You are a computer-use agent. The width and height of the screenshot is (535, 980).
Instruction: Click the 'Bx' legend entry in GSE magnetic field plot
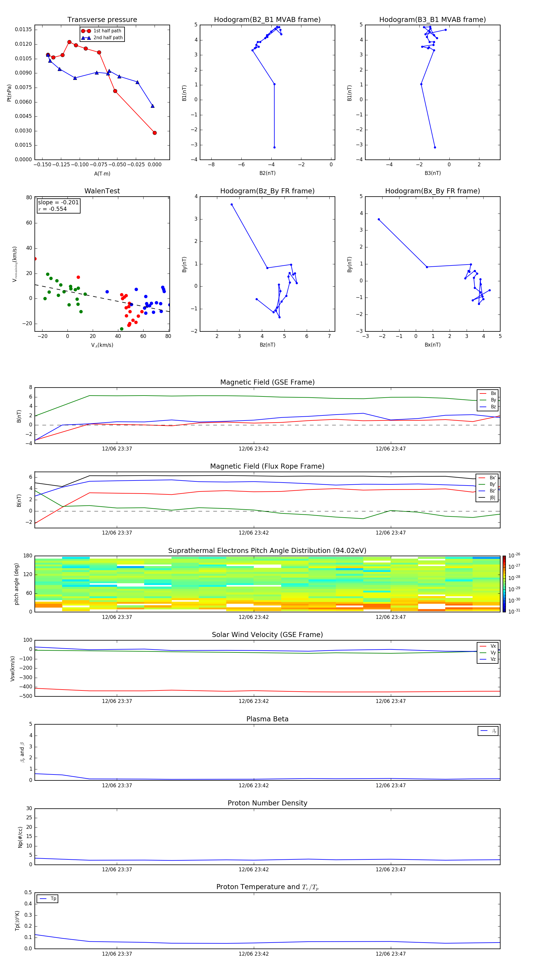click(x=488, y=393)
